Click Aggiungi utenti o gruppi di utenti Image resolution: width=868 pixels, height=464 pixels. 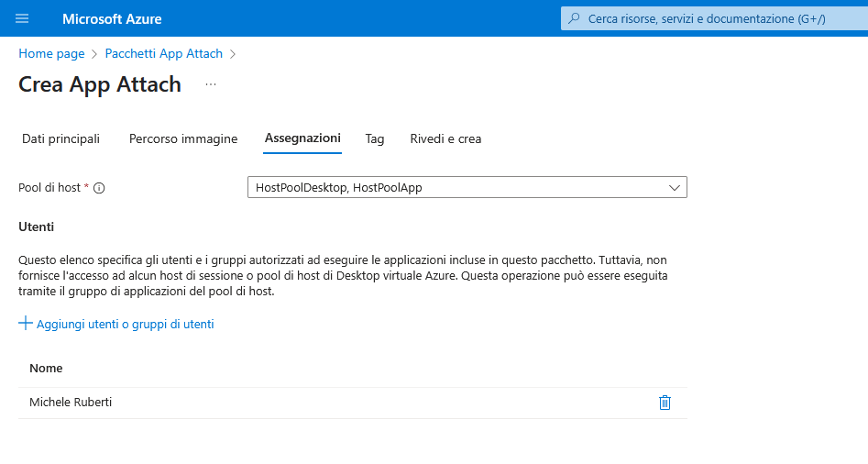[125, 325]
